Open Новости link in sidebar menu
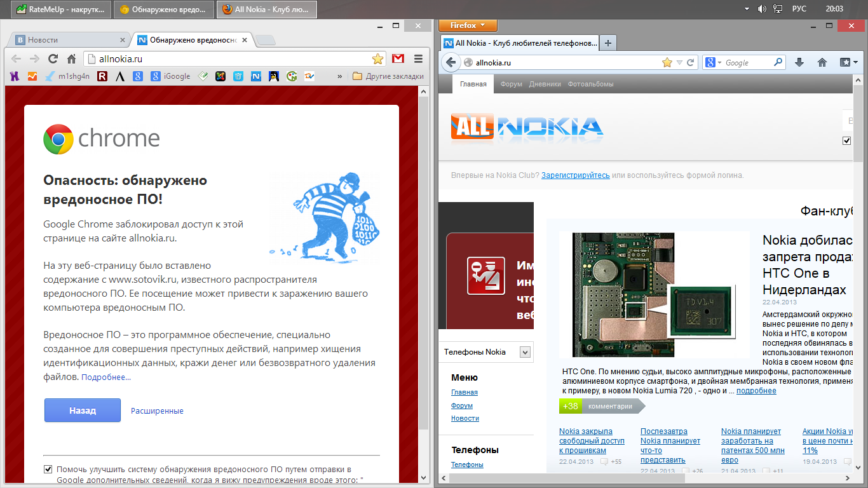The height and width of the screenshot is (488, 868). point(465,418)
